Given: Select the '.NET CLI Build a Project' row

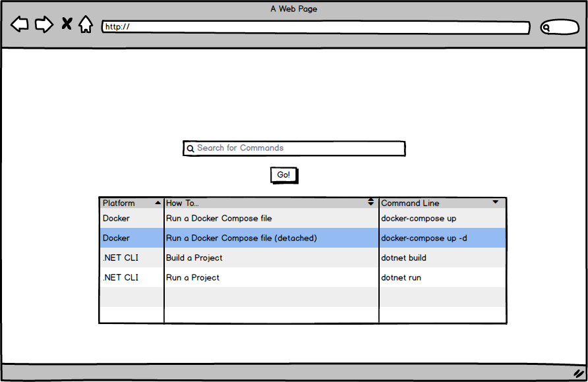Looking at the screenshot, I should click(x=264, y=258).
